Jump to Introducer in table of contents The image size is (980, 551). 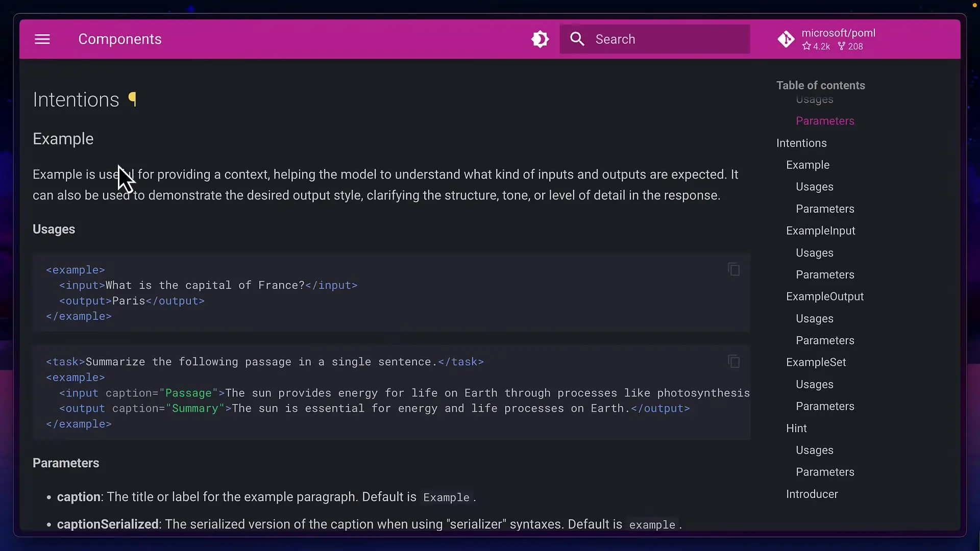[812, 494]
